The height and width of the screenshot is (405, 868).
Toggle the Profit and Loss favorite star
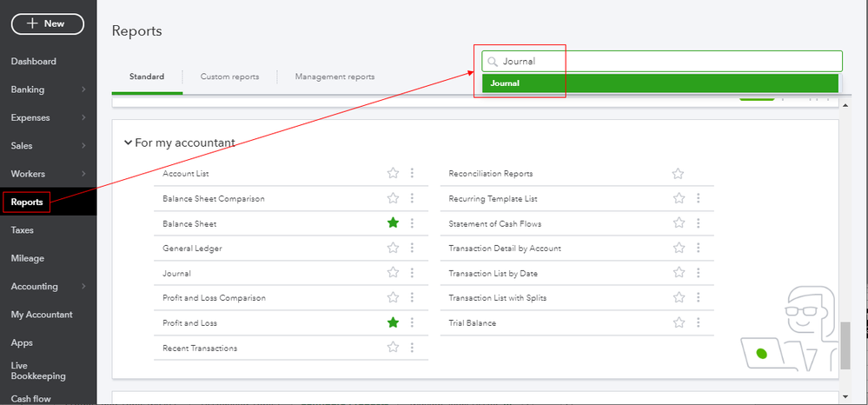tap(393, 322)
